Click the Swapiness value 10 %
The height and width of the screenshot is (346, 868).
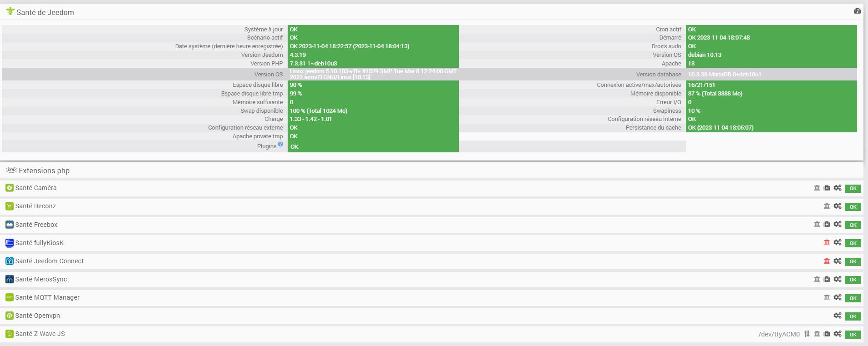694,111
